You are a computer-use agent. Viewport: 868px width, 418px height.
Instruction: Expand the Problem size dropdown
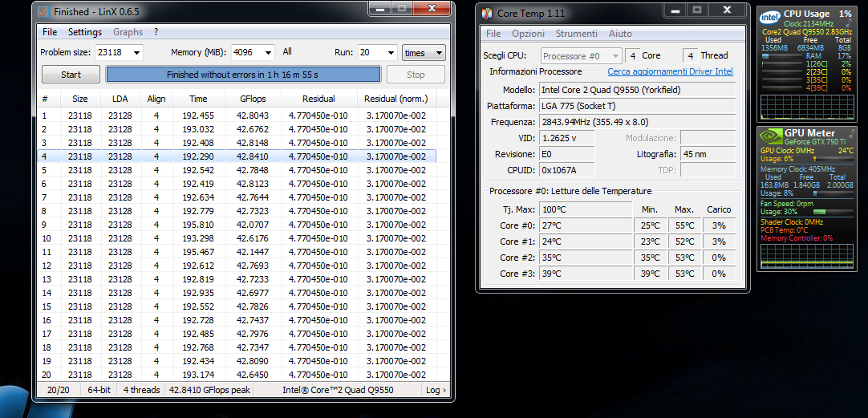[136, 53]
